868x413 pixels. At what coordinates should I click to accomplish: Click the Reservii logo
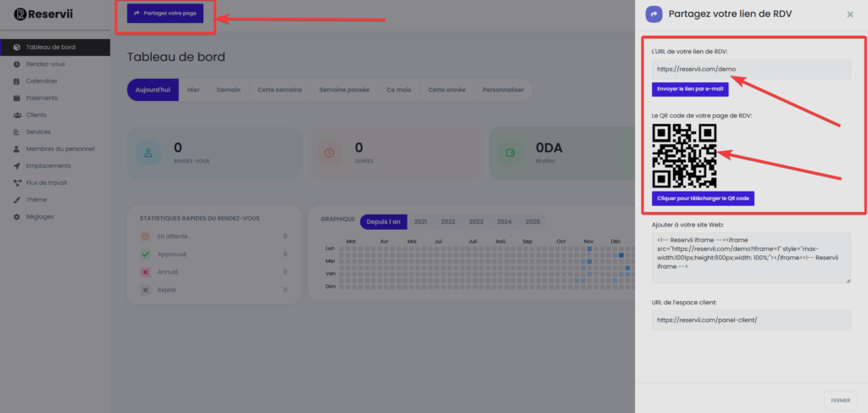click(x=44, y=14)
